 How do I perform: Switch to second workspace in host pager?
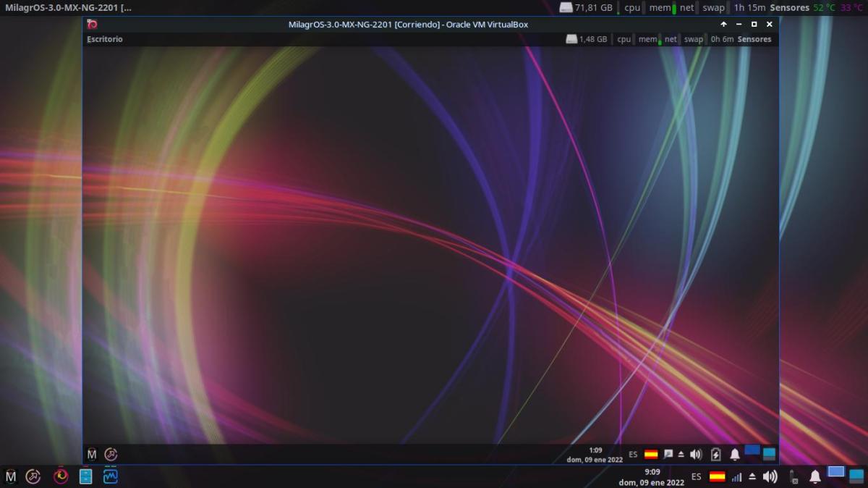point(856,475)
